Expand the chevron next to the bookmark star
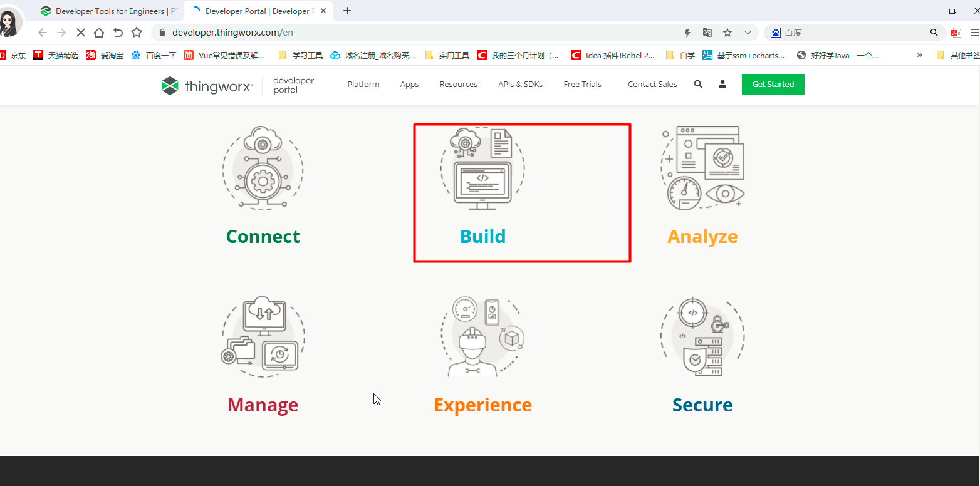980x486 pixels. coord(747,32)
